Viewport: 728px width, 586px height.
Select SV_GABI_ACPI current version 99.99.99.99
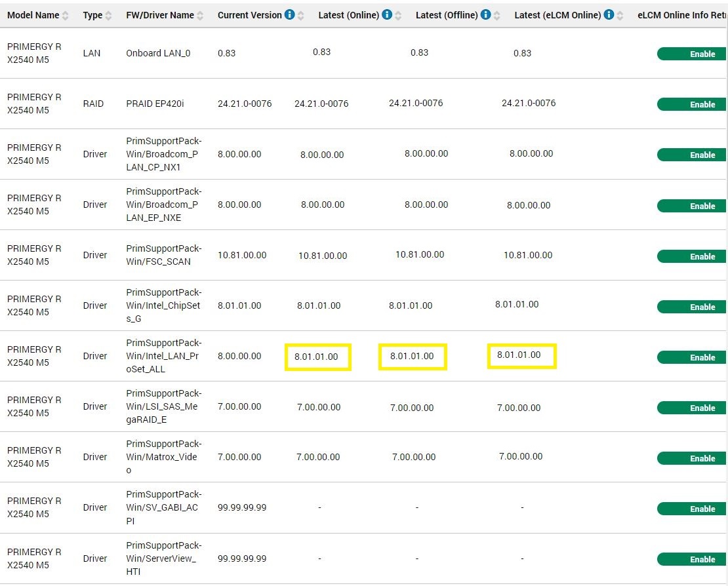242,507
